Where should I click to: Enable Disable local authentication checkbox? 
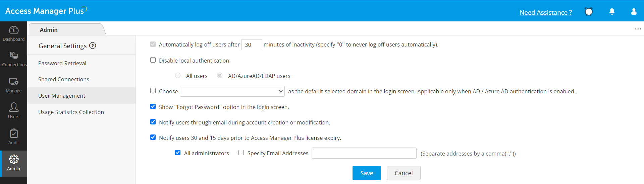153,60
